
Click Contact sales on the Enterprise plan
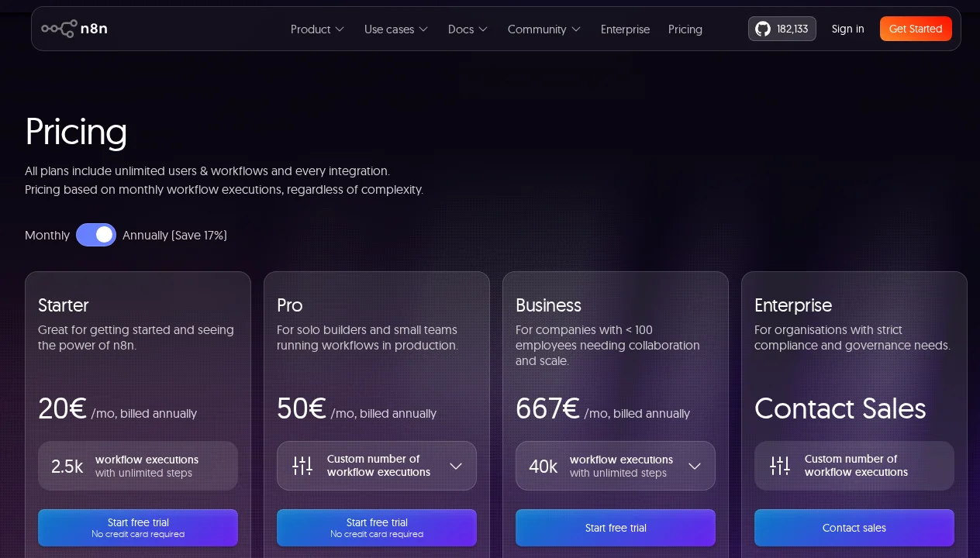coord(854,528)
